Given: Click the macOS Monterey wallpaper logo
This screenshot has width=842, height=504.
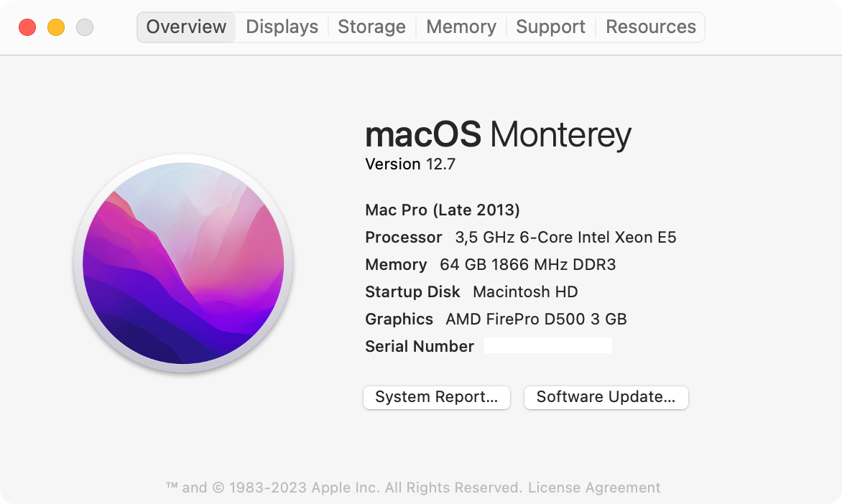Looking at the screenshot, I should point(182,263).
